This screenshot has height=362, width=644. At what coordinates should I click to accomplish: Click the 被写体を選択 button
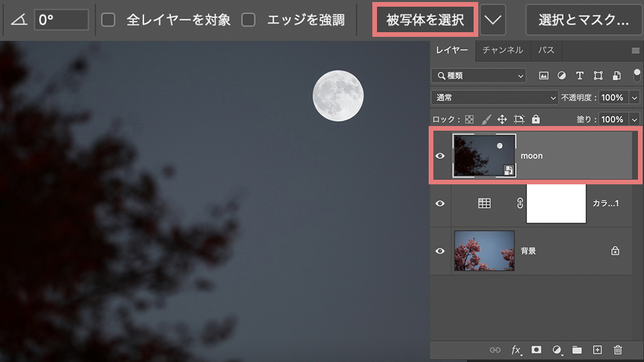point(425,19)
